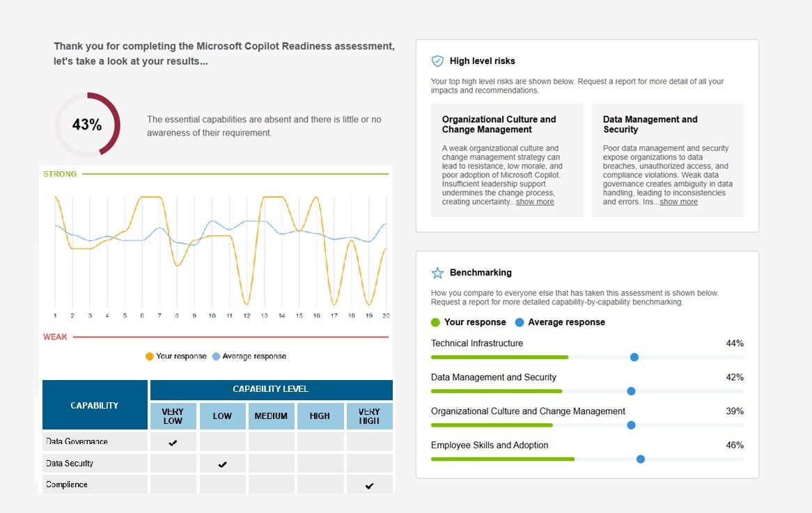Image resolution: width=812 pixels, height=513 pixels.
Task: Click the Very High checkmark for Compliance
Action: 369,484
